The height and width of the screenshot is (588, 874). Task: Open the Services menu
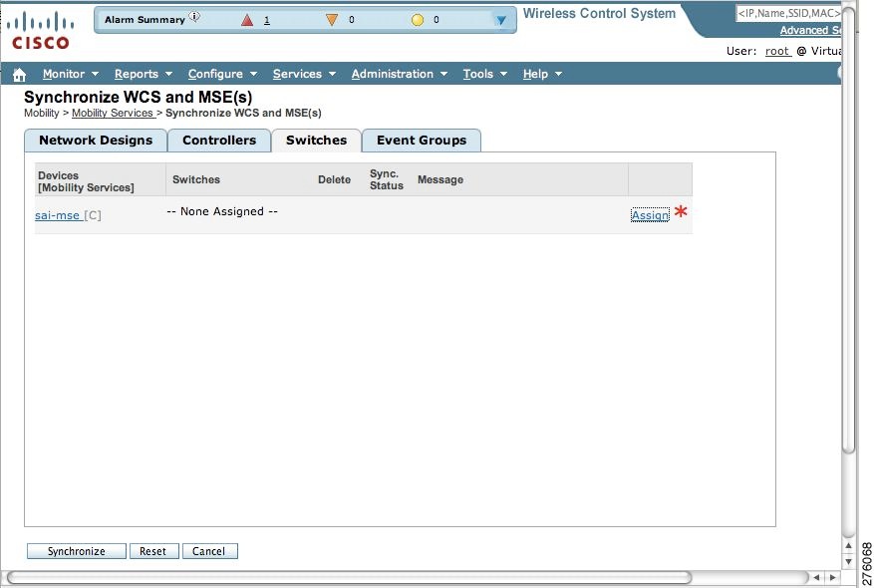(x=304, y=74)
